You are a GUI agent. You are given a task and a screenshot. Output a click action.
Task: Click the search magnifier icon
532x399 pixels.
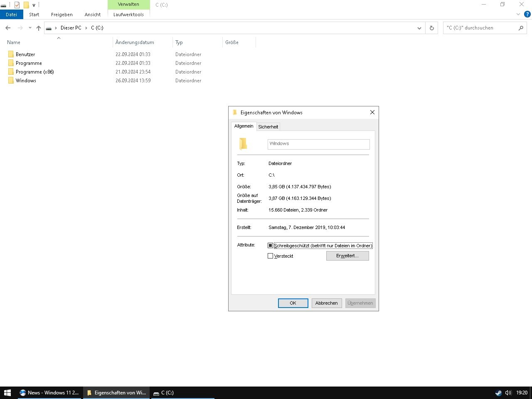click(x=521, y=28)
